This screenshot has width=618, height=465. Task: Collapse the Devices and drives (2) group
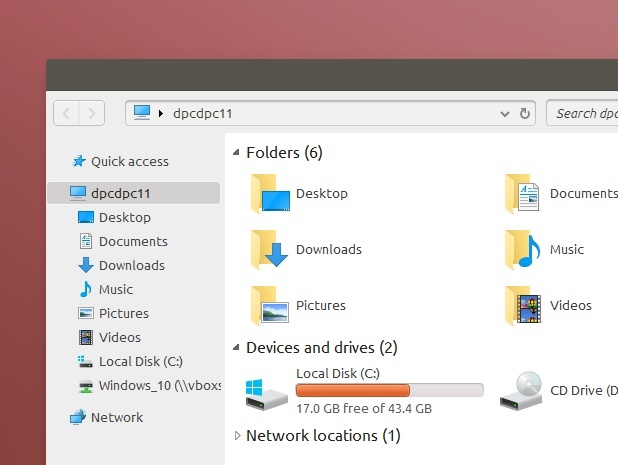pyautogui.click(x=236, y=347)
